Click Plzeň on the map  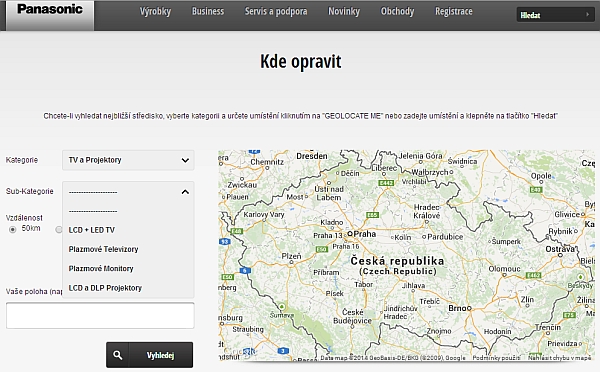coord(291,256)
